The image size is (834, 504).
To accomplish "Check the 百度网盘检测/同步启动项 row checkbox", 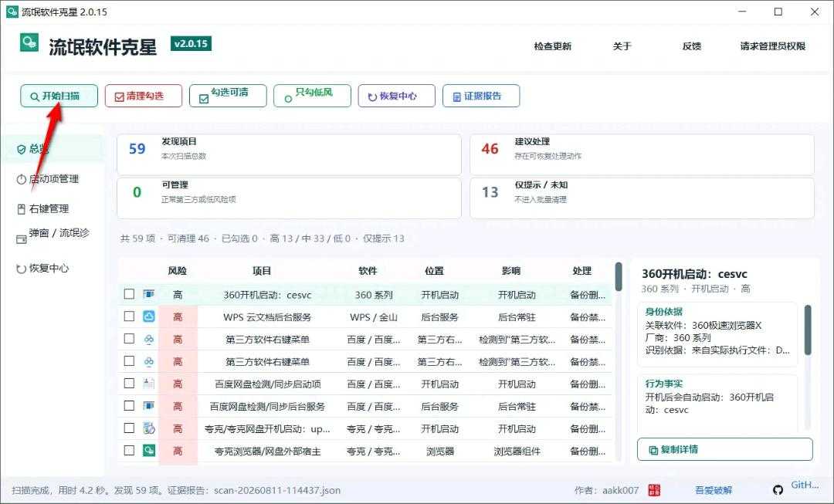I will tap(129, 384).
